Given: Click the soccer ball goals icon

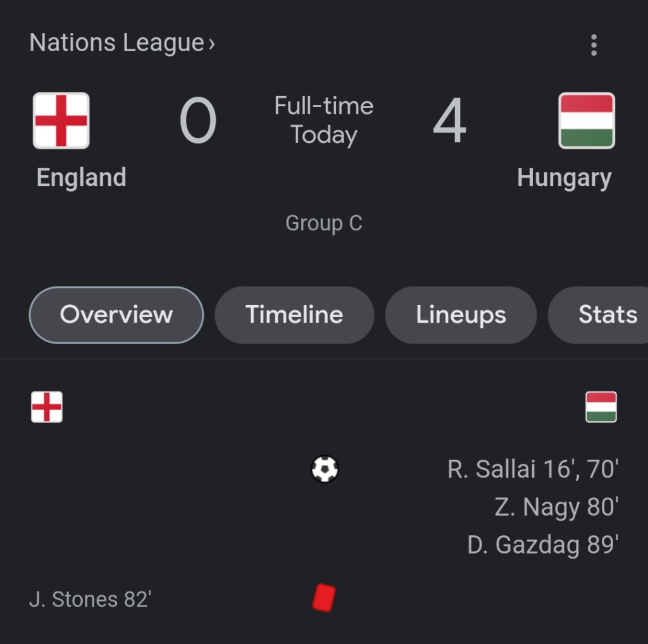Looking at the screenshot, I should [x=325, y=469].
